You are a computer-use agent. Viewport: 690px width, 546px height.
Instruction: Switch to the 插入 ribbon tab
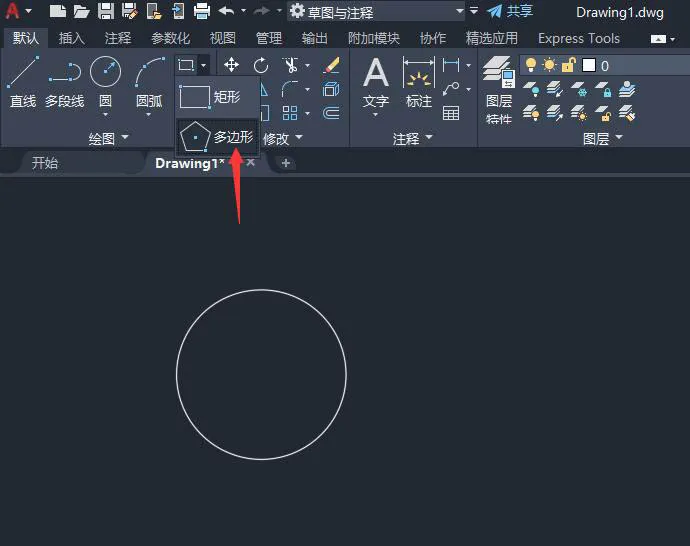tap(72, 38)
